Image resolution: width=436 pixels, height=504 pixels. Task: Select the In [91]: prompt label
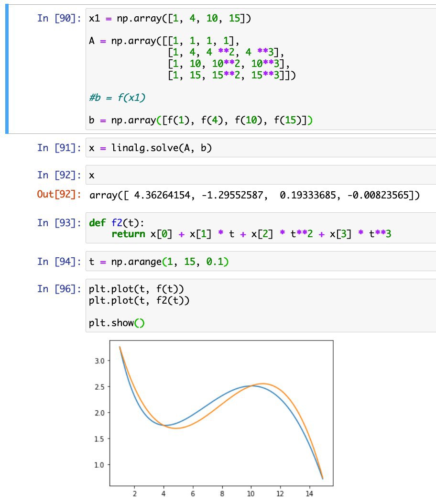click(x=59, y=148)
